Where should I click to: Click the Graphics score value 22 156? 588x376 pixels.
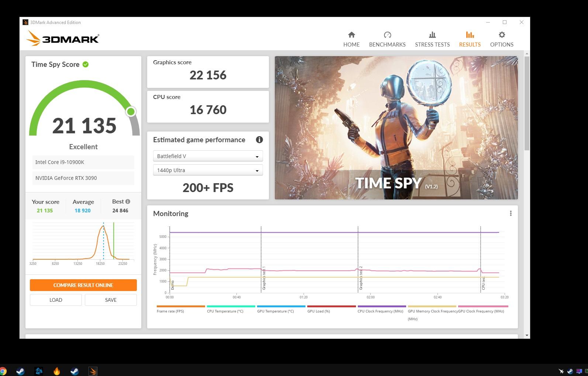click(208, 75)
